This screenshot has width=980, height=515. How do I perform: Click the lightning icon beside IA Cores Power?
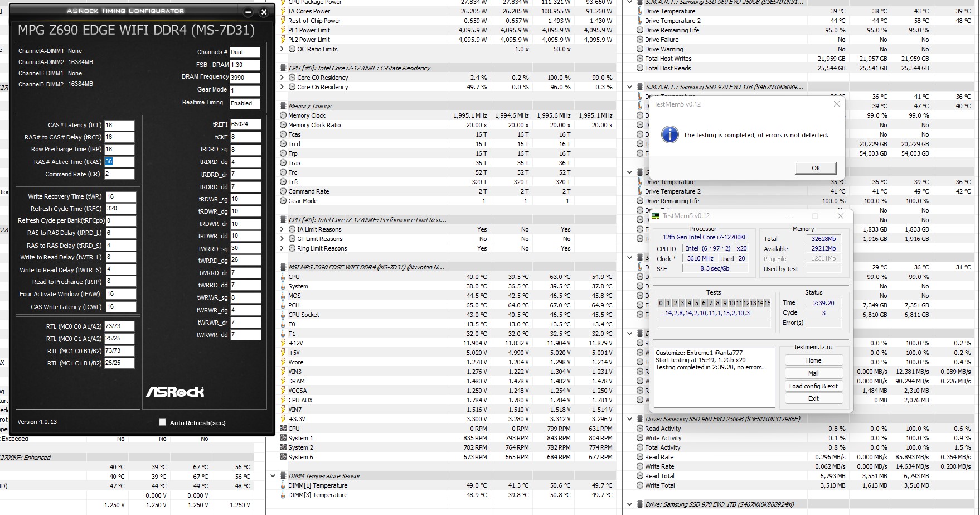click(x=283, y=11)
